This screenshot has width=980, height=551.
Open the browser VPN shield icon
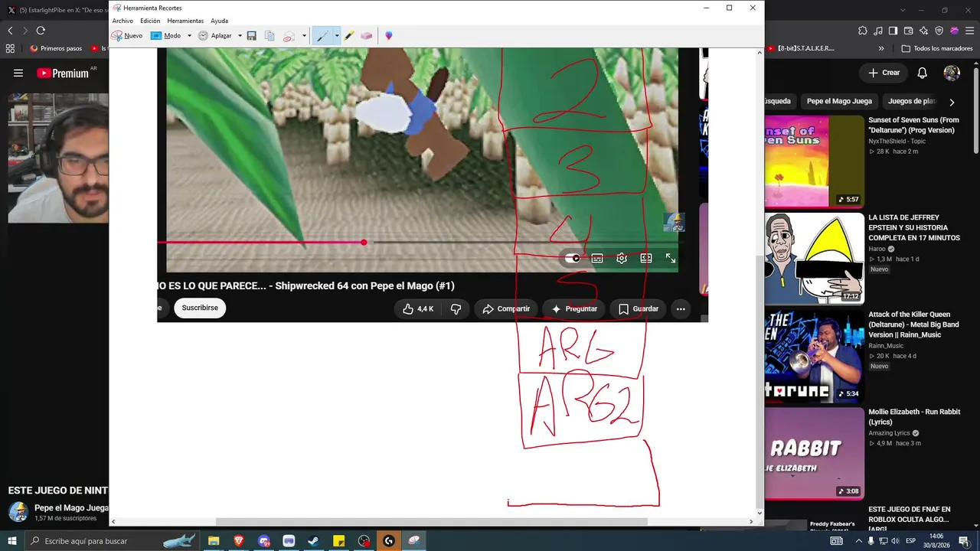tap(939, 31)
